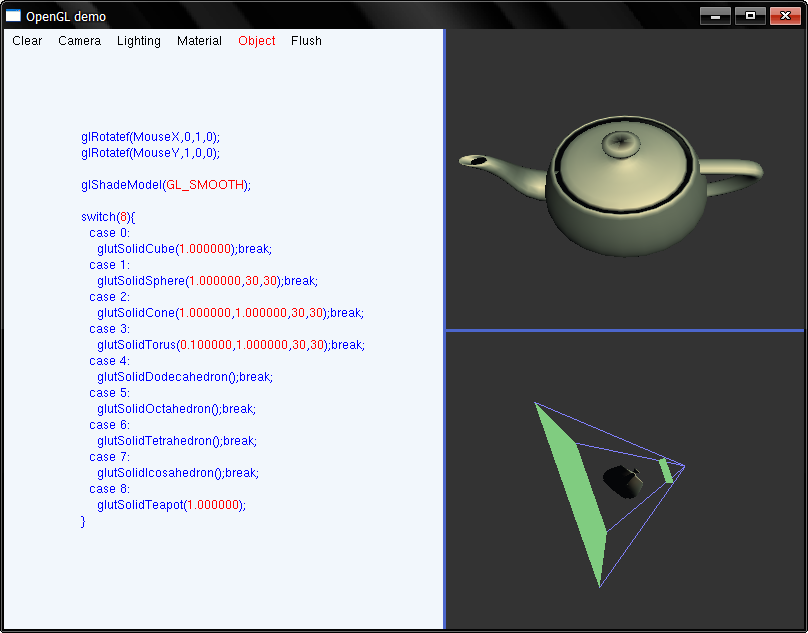Click the glutSolidDodecahedron() call
This screenshot has width=808, height=633.
coord(167,377)
